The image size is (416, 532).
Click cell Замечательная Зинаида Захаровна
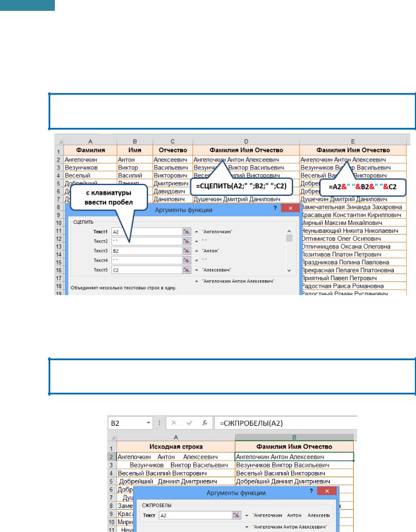tap(353, 207)
